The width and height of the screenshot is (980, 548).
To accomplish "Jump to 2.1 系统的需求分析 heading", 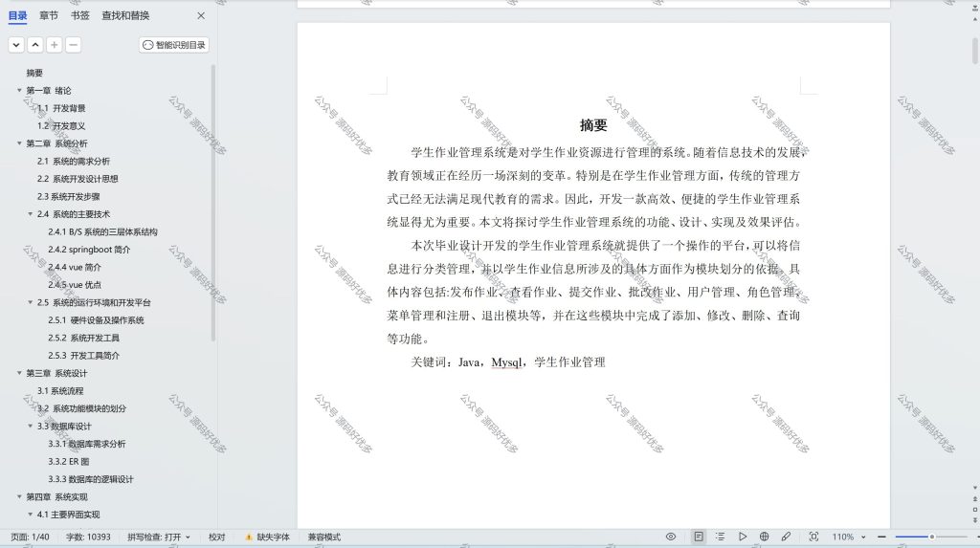I will click(73, 162).
